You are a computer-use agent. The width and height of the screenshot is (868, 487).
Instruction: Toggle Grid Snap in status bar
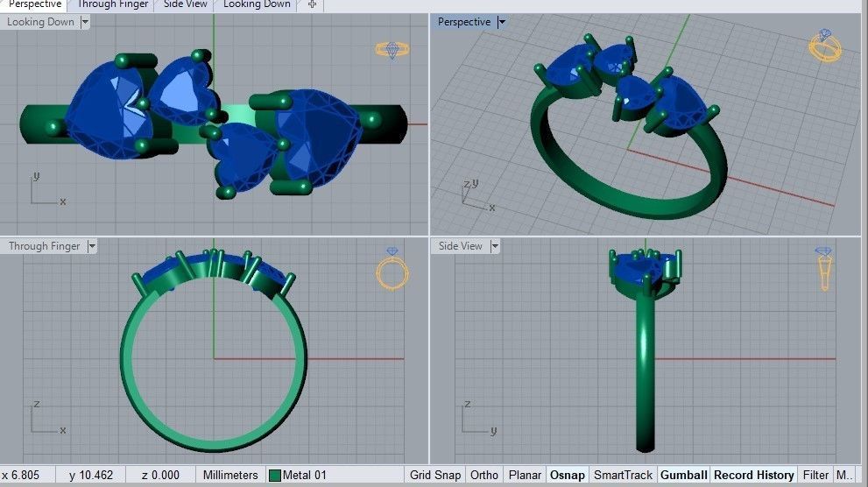point(435,475)
